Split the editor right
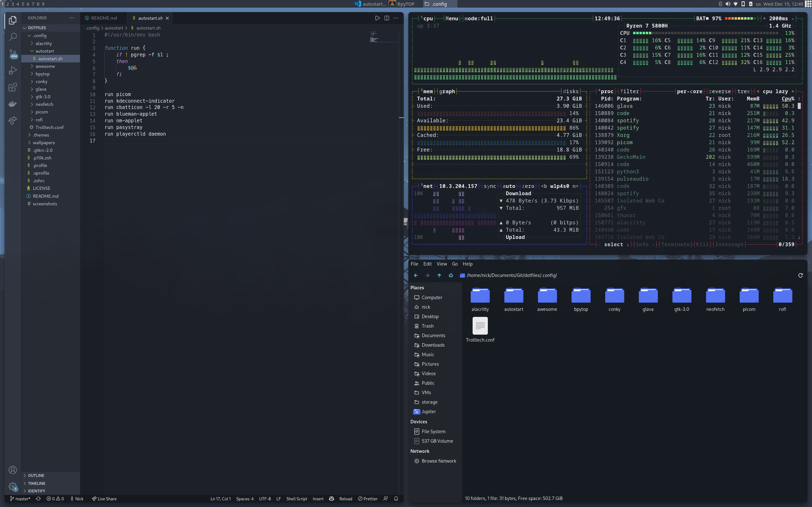Image resolution: width=812 pixels, height=507 pixels. coord(387,18)
